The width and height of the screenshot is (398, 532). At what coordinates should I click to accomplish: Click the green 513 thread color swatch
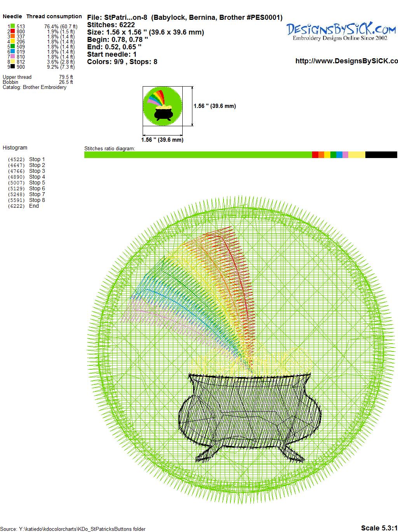point(13,26)
